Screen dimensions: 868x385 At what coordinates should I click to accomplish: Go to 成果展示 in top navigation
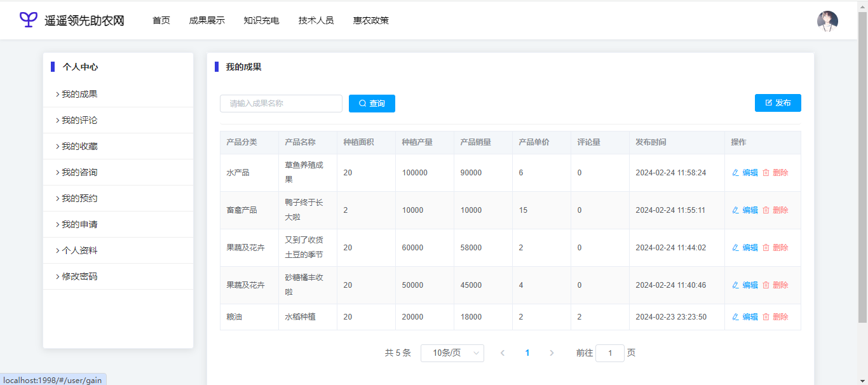pyautogui.click(x=207, y=20)
